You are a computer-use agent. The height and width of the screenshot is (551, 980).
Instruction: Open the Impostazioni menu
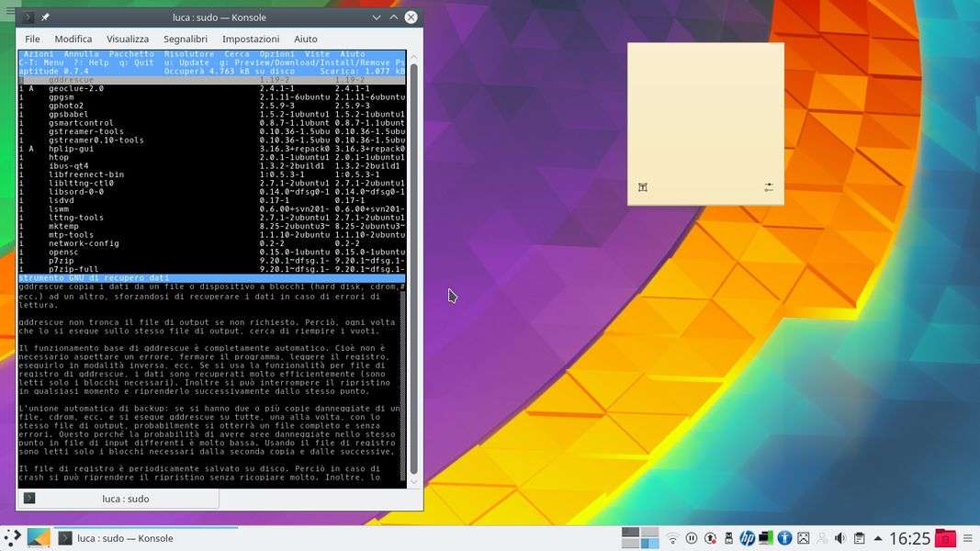(250, 39)
